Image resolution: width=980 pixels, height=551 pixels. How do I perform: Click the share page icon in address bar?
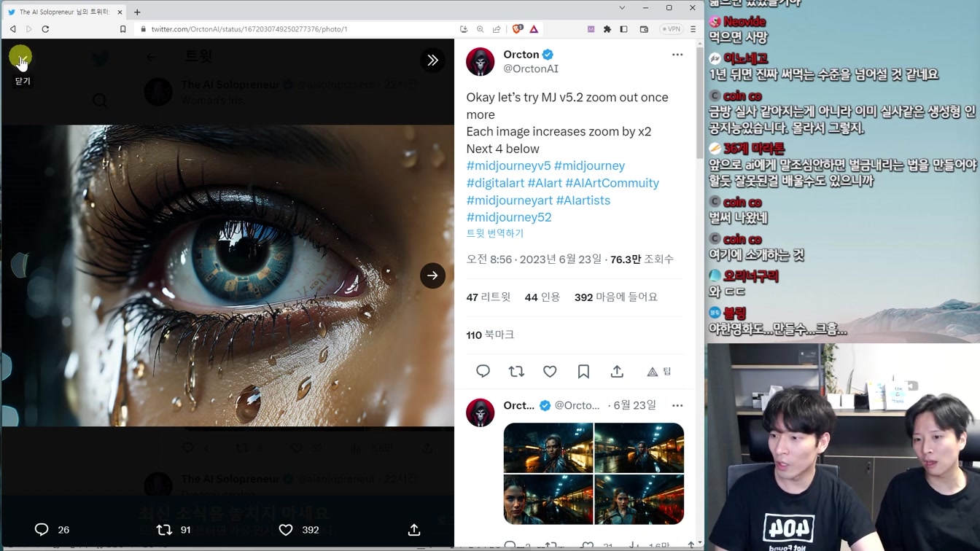click(x=497, y=29)
